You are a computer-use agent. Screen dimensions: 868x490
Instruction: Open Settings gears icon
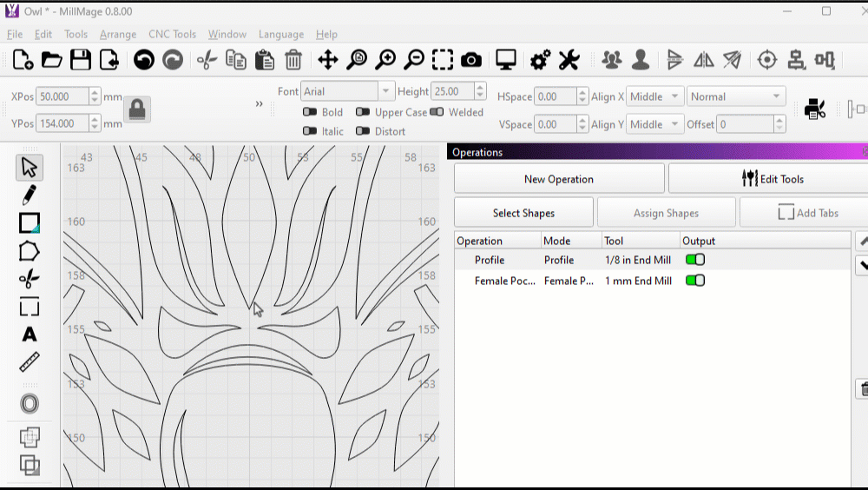(540, 60)
